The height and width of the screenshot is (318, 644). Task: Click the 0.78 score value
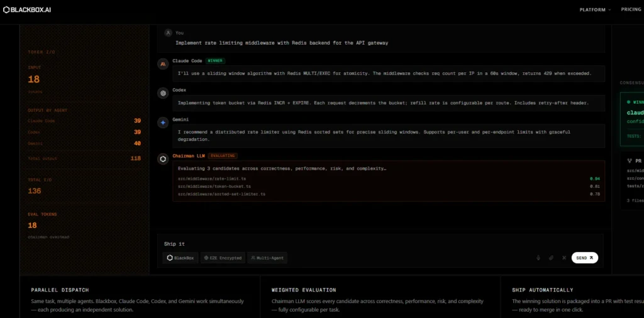(595, 194)
